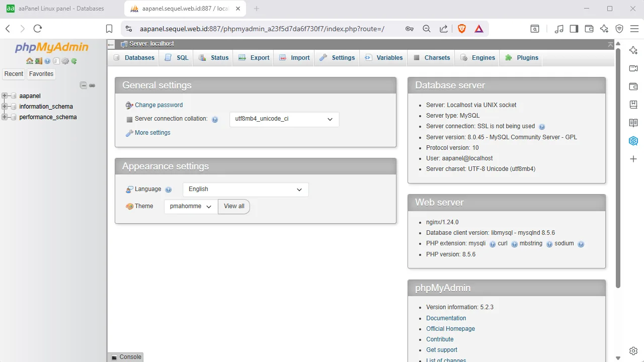644x362 pixels.
Task: Expand the aapanel database tree node
Action: 5,96
